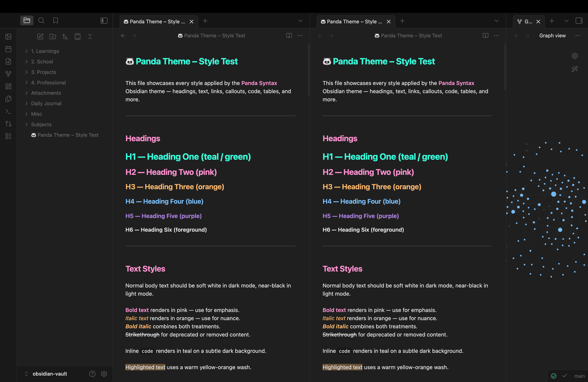Click the largest graph node

554,194
